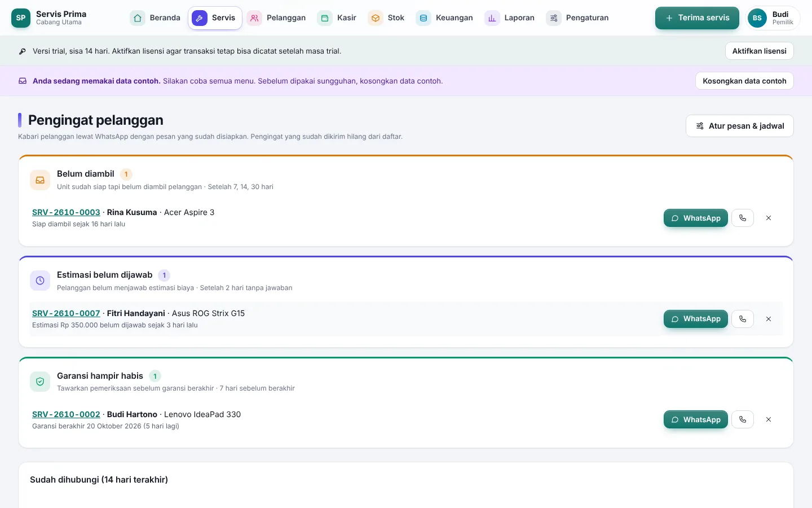Dismiss the Fitri Handayani reminder with X
812x508 pixels.
tap(769, 319)
